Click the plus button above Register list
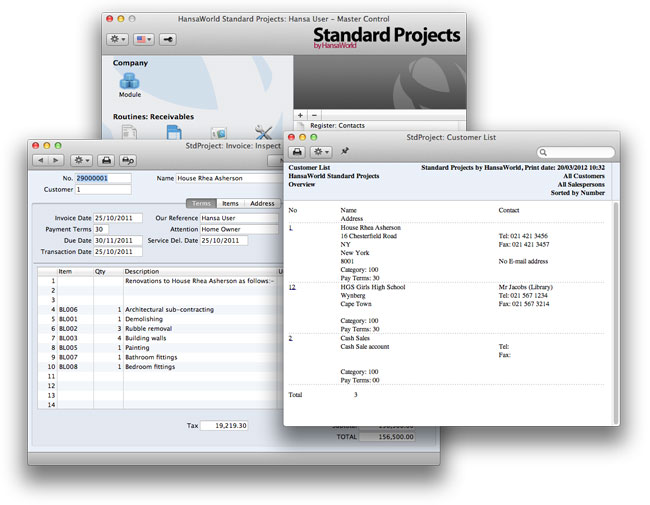650x505 pixels. click(x=301, y=115)
